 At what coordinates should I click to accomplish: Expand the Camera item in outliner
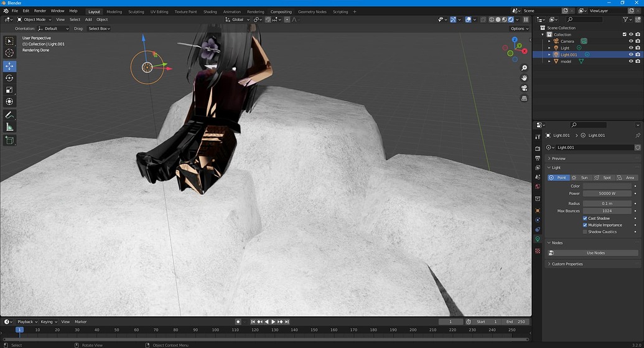[549, 41]
